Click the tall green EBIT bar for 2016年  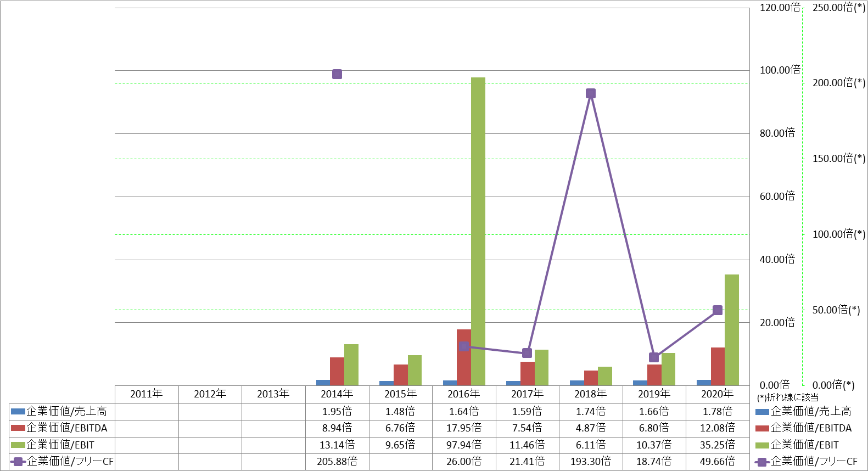478,231
